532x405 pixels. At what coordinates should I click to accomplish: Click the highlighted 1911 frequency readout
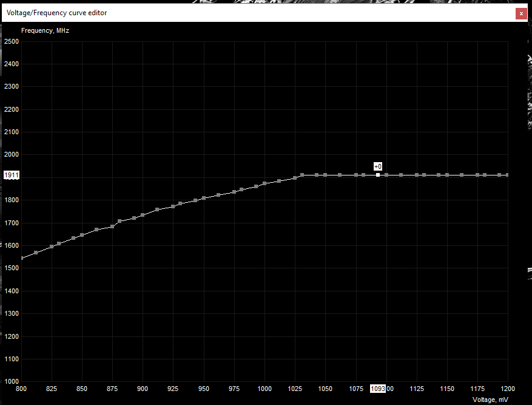(x=12, y=175)
